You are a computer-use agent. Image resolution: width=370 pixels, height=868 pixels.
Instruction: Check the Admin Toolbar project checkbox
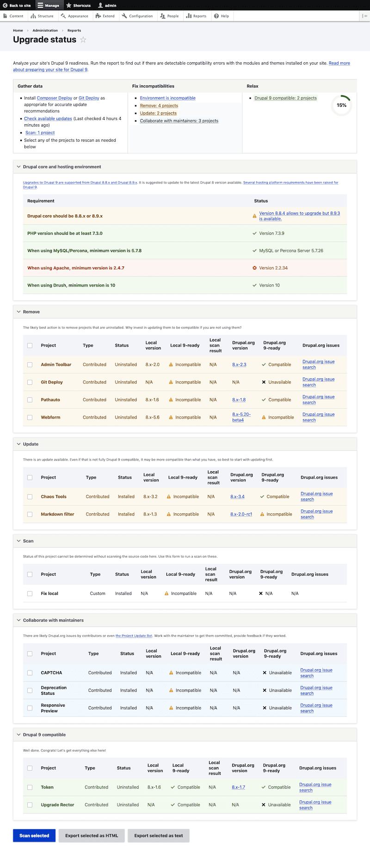coord(30,365)
